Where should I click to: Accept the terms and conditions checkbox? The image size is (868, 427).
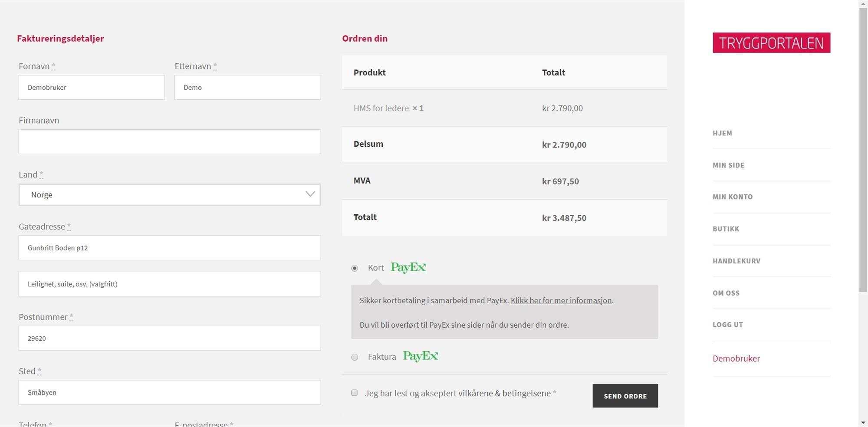pos(355,393)
